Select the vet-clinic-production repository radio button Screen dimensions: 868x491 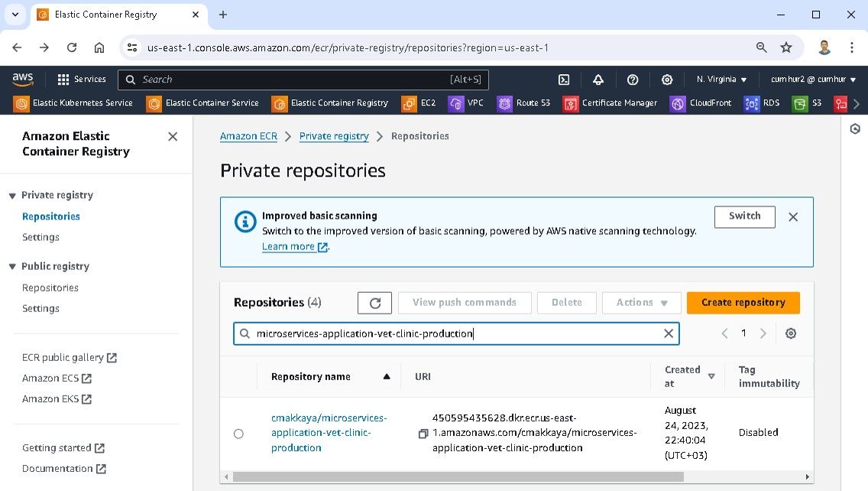(x=238, y=434)
